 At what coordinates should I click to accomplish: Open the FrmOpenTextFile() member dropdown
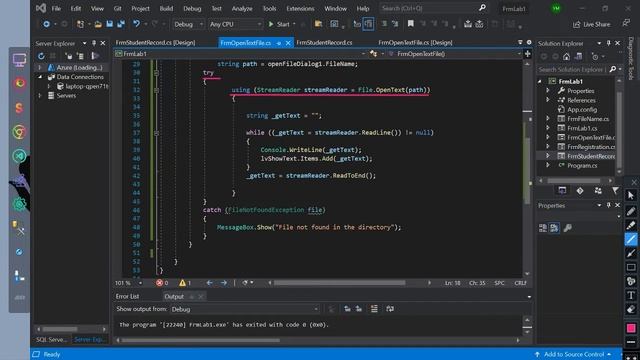coord(454,54)
